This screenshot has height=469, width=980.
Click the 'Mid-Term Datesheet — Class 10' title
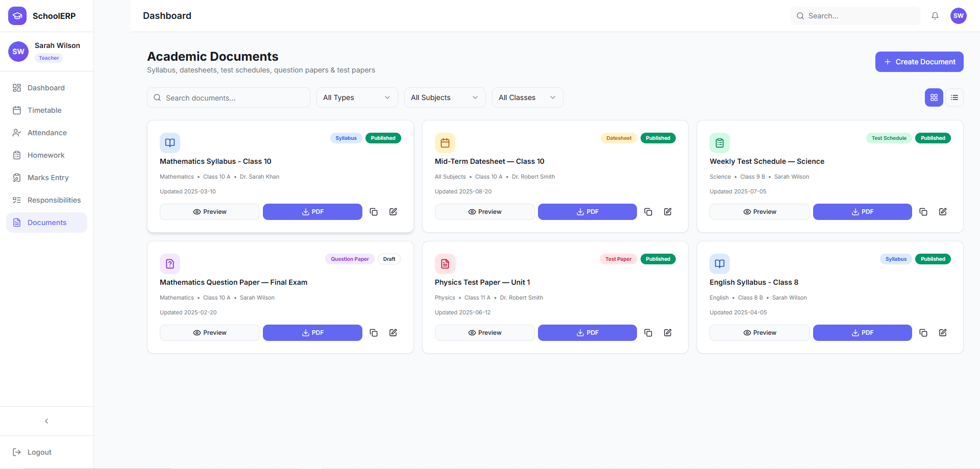click(489, 161)
